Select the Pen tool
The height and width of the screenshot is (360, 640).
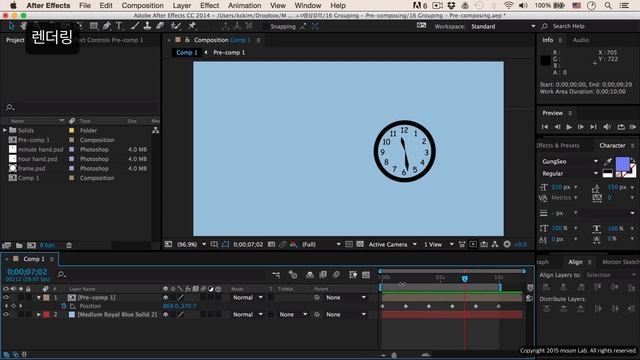coord(107,26)
